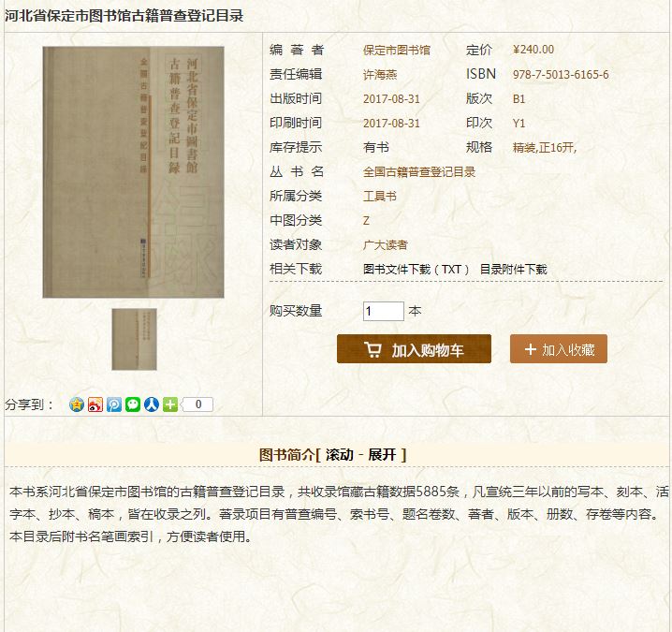672x632 pixels.
Task: Open more share options plus icon
Action: pyautogui.click(x=170, y=404)
